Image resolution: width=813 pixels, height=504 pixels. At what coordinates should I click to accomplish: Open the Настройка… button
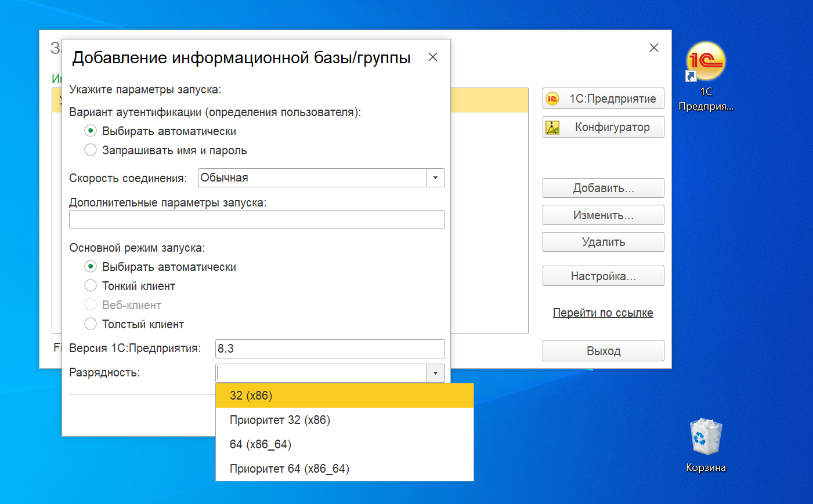603,276
